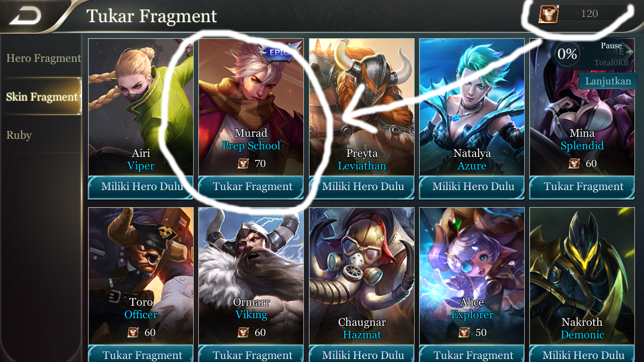
Task: Click the Lanjutkan download button
Action: (608, 81)
